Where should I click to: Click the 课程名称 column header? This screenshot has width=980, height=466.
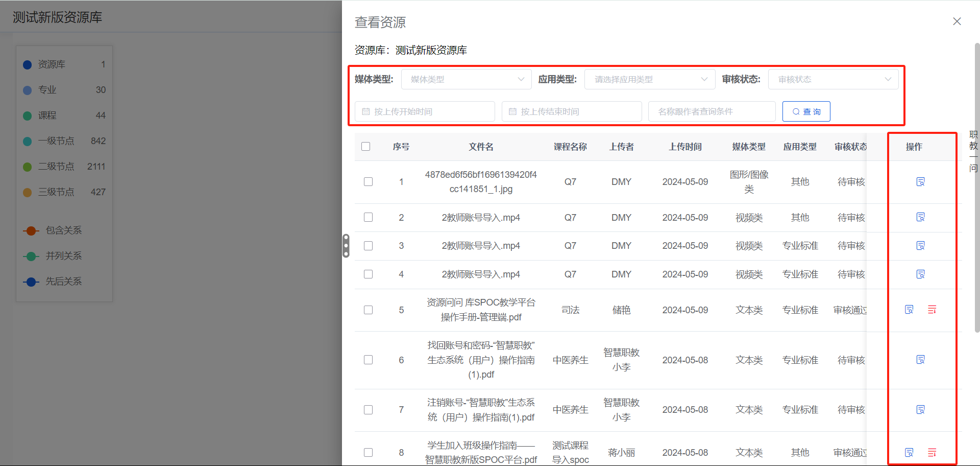[x=570, y=147]
